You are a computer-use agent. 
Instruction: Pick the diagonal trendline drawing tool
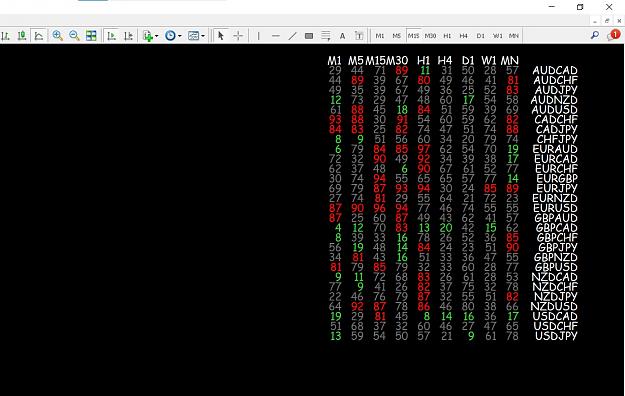(292, 36)
